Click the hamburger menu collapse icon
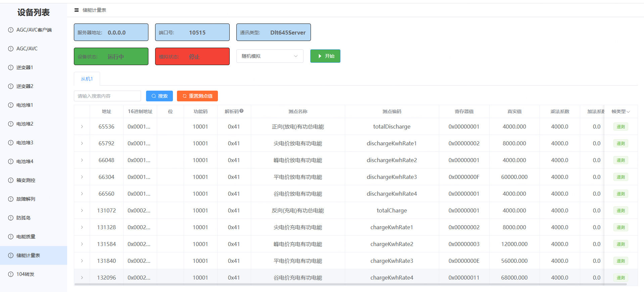Image resolution: width=644 pixels, height=292 pixels. pos(77,10)
